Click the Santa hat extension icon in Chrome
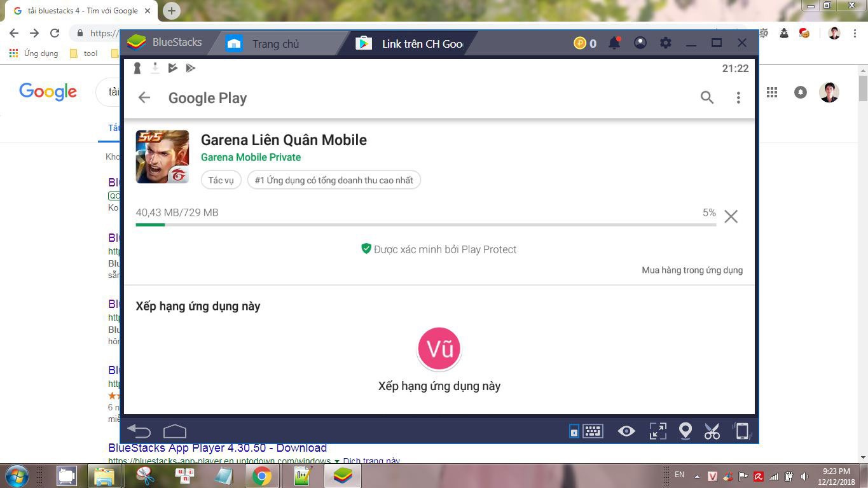The height and width of the screenshot is (488, 868). [804, 33]
